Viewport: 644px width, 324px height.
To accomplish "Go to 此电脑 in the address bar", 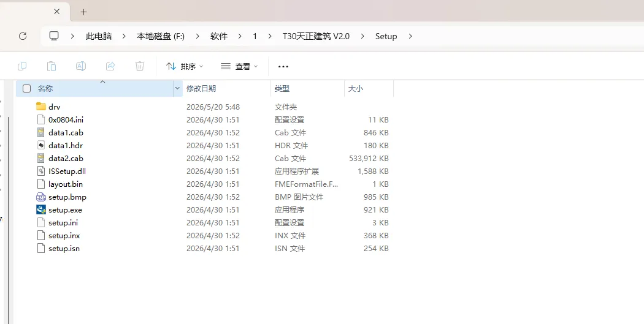I will pos(99,36).
